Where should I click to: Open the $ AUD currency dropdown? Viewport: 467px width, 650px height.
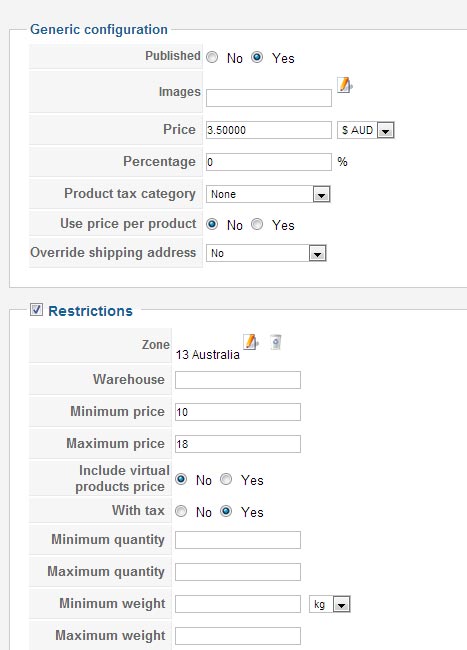(x=366, y=130)
